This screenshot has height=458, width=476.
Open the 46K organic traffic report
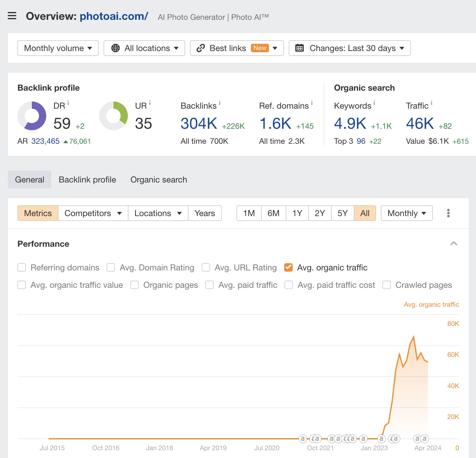pos(420,123)
